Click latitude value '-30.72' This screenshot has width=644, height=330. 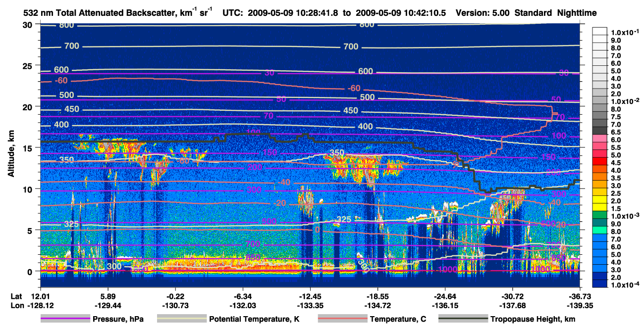tap(513, 296)
